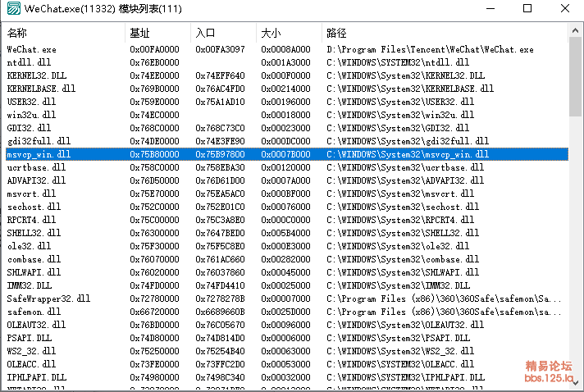Select the sechost.dll module row

[x=287, y=207]
